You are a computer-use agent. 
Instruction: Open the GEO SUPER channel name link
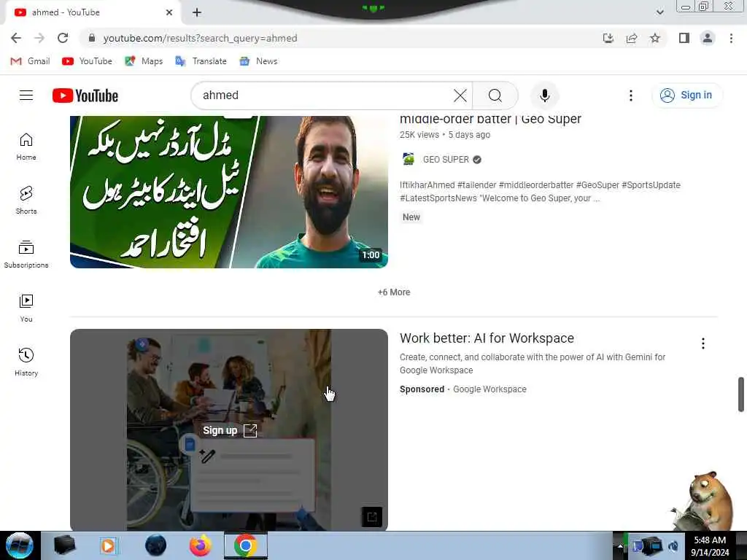(446, 160)
